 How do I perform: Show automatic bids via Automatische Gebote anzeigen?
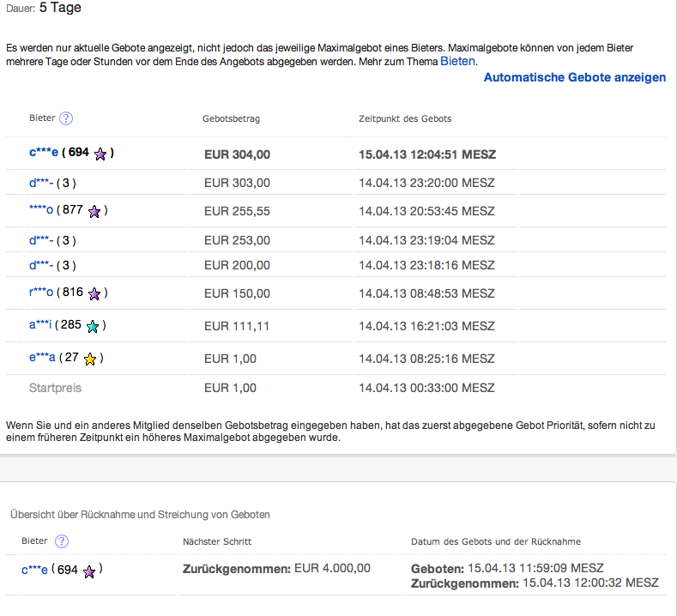(574, 77)
